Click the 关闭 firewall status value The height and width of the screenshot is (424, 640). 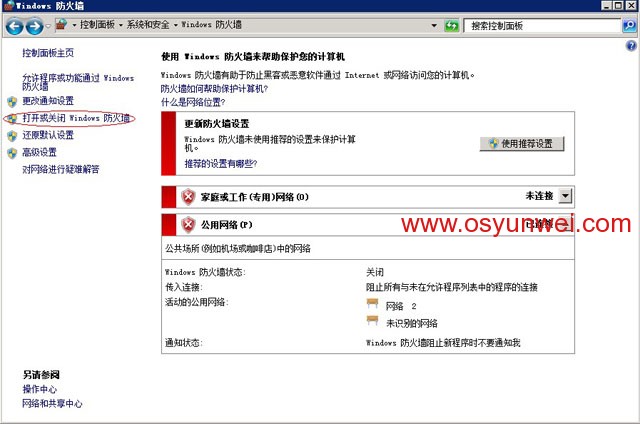[x=375, y=272]
